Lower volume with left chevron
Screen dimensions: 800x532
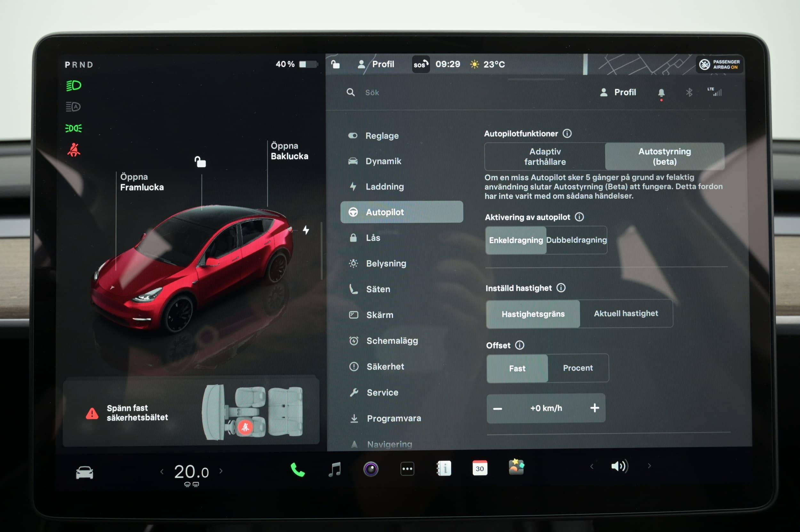(592, 466)
